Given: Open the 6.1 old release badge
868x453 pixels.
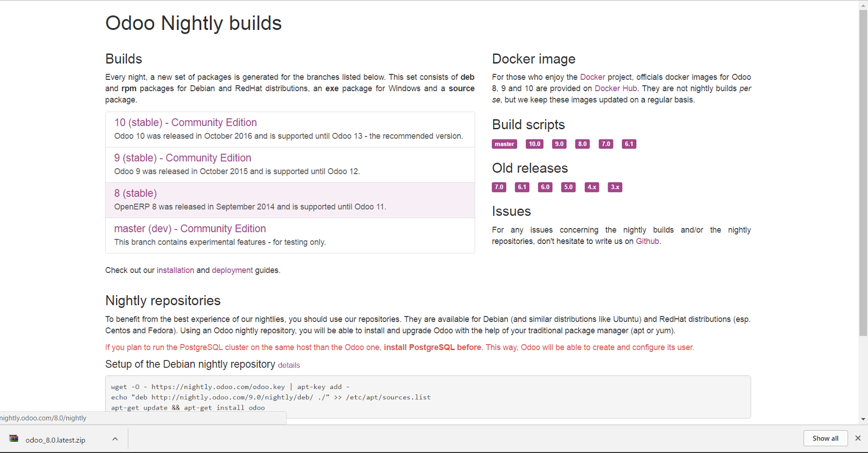Looking at the screenshot, I should tap(522, 187).
